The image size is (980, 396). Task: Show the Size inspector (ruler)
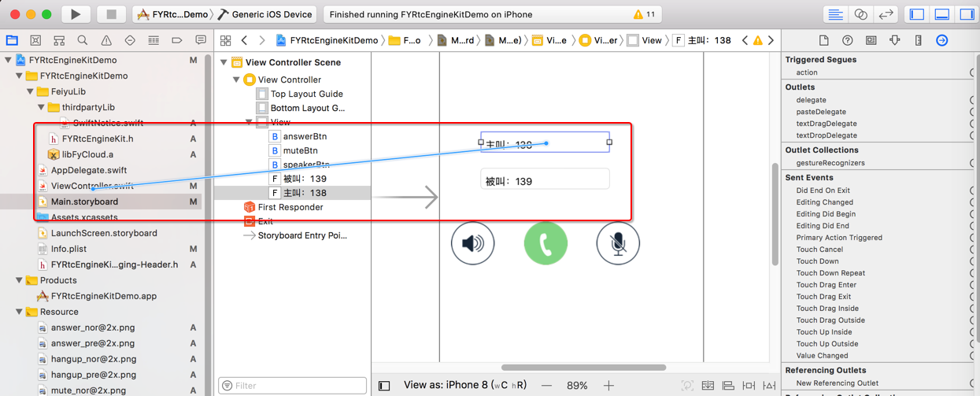pyautogui.click(x=918, y=40)
